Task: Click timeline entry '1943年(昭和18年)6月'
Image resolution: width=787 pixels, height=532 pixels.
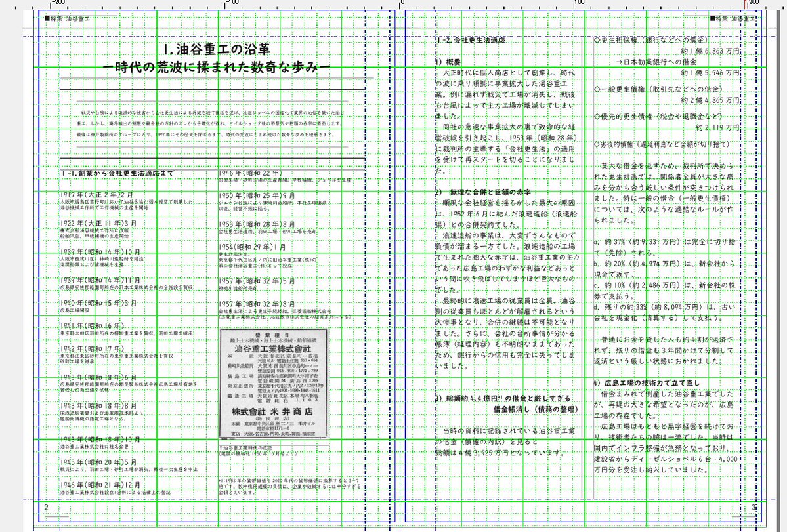Action: pyautogui.click(x=98, y=377)
